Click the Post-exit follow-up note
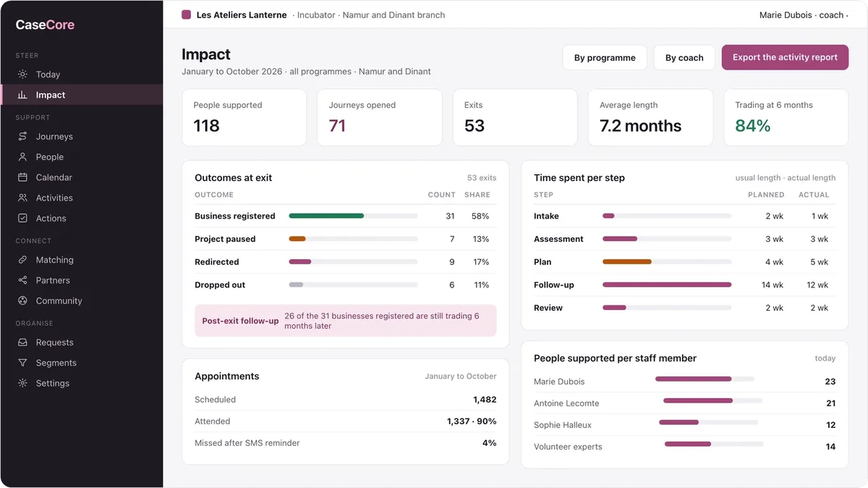868x488 pixels. tap(346, 321)
